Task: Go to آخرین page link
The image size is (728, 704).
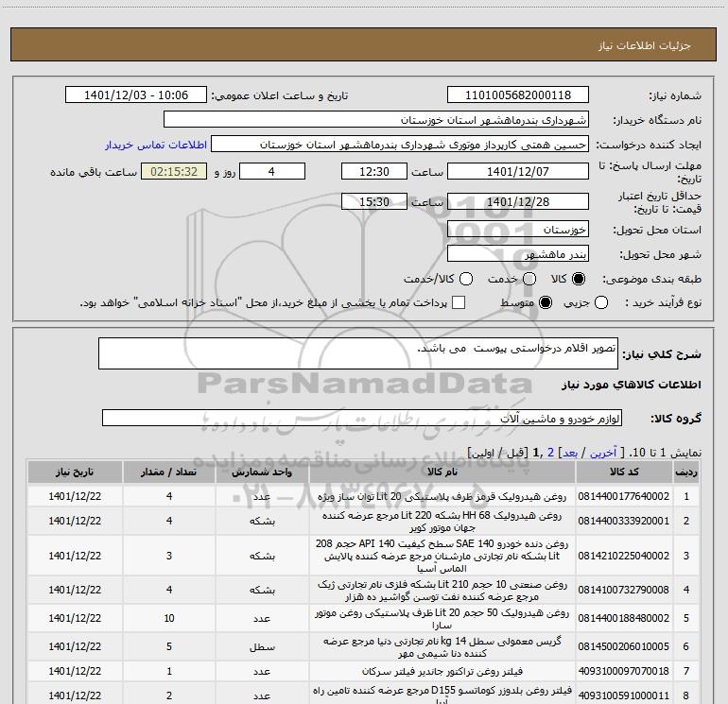Action: [602, 453]
